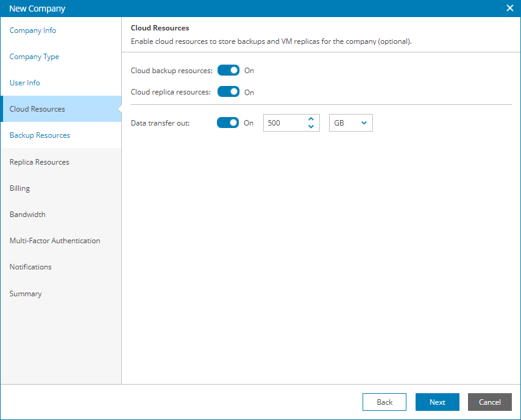Decrease data transfer value with down arrow

[311, 127]
